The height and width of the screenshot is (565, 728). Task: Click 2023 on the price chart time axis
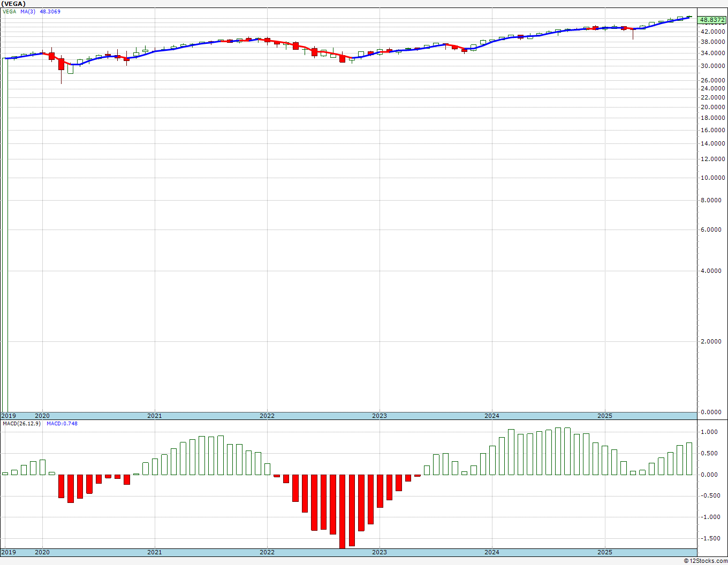(x=379, y=416)
